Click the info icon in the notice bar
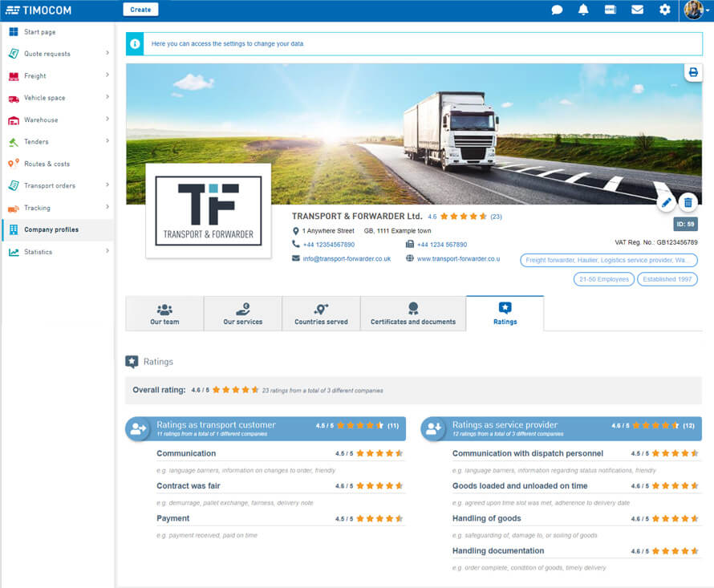This screenshot has width=714, height=588. pyautogui.click(x=135, y=43)
